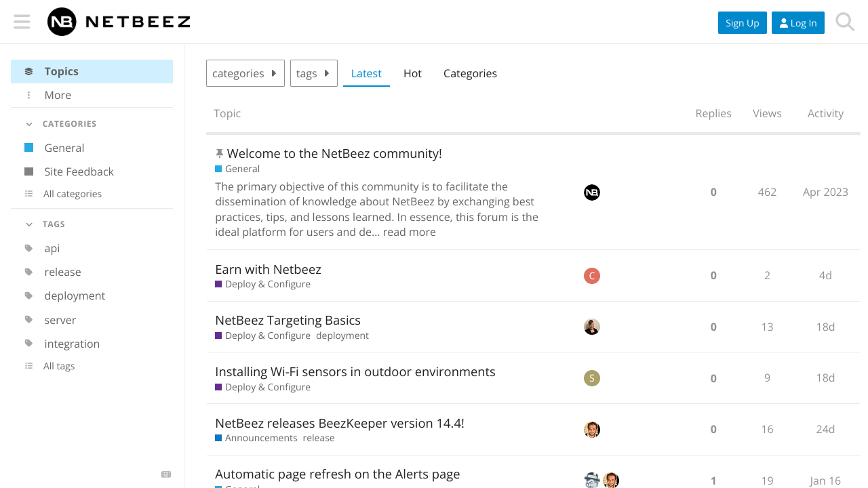Click the All categories list icon
The width and height of the screenshot is (868, 488).
28,194
